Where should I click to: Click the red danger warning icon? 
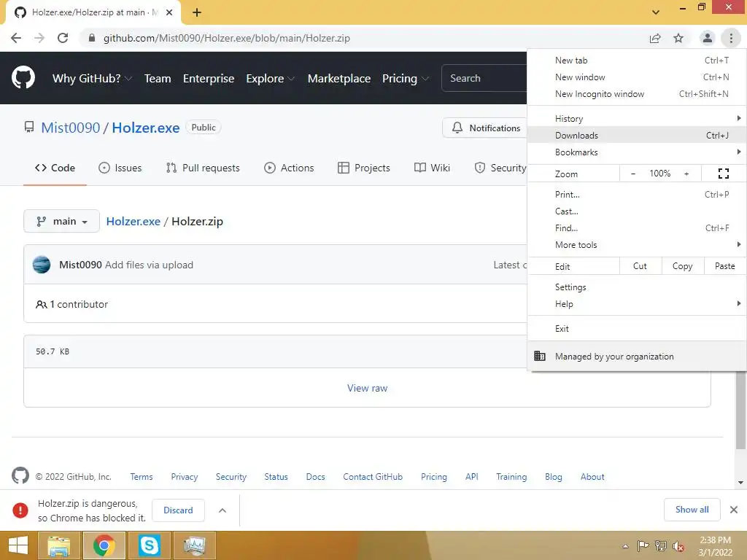pos(20,510)
